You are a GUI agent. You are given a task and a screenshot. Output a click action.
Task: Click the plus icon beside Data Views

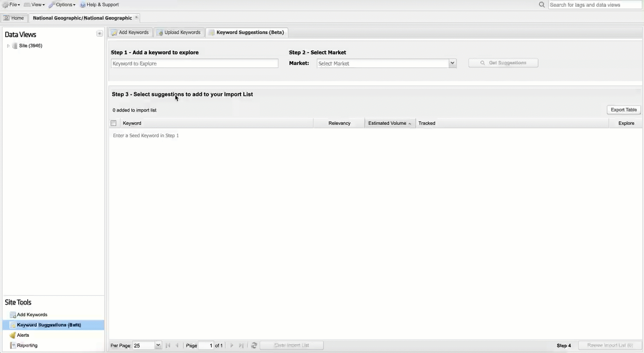click(100, 34)
